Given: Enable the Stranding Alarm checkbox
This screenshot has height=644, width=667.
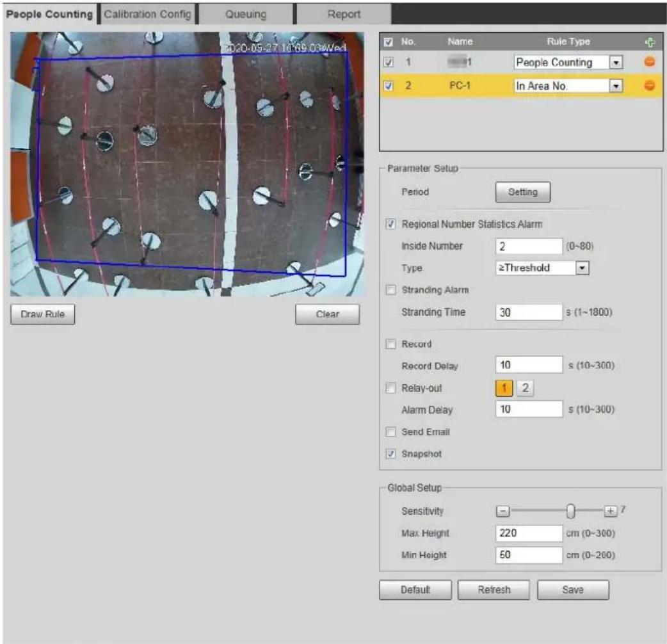Looking at the screenshot, I should 390,290.
